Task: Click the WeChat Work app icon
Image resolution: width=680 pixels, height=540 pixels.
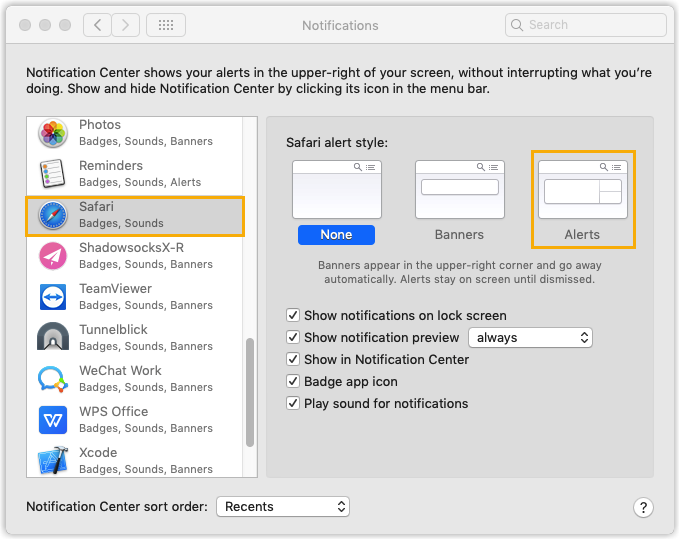Action: click(53, 379)
